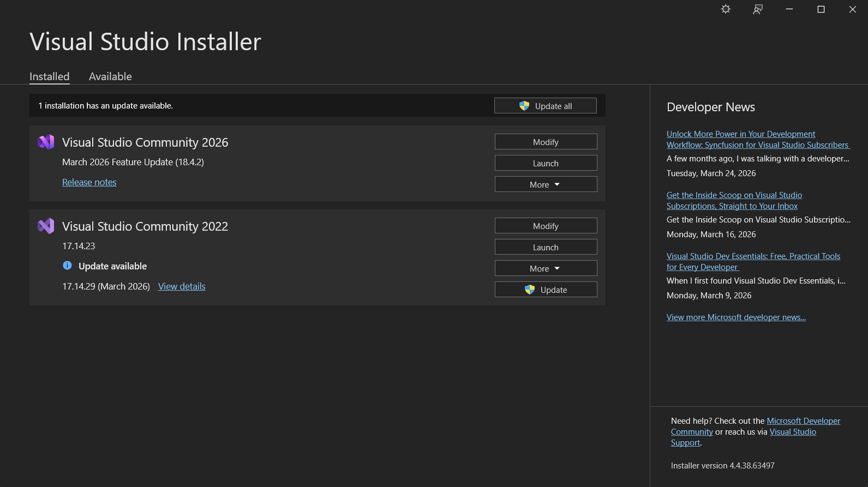This screenshot has width=868, height=487.
Task: Open Release notes for Visual Studio 2026
Action: coord(89,182)
